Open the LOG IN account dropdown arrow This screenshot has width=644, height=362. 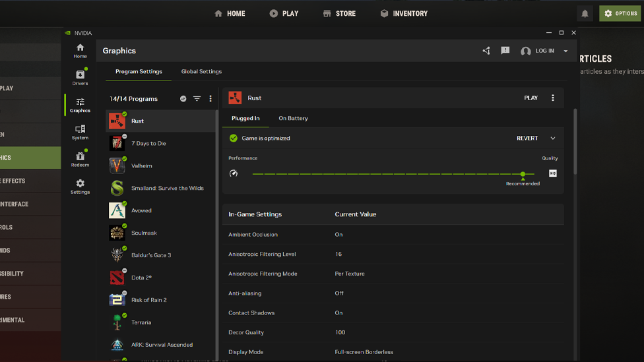point(565,51)
